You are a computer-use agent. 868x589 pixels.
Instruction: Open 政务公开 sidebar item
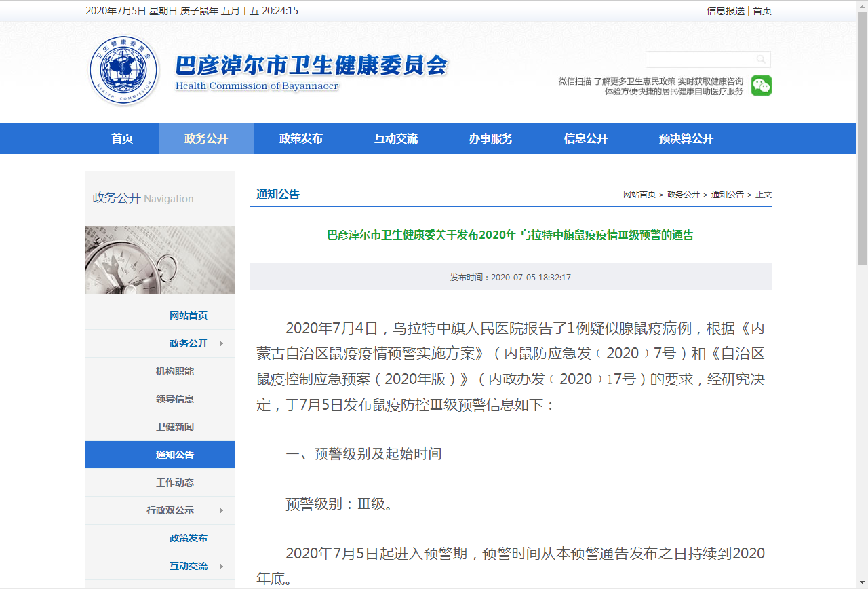click(x=189, y=343)
